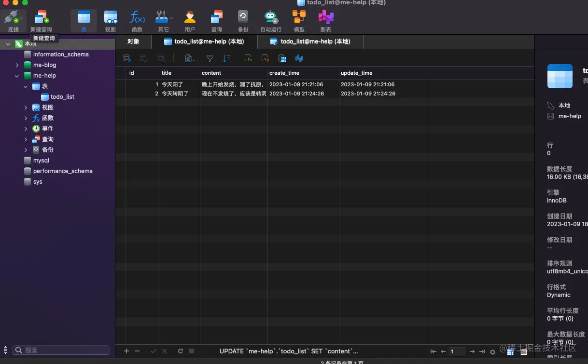Expand the 备份 tree node under me-help
The image size is (588, 364).
pyautogui.click(x=26, y=150)
